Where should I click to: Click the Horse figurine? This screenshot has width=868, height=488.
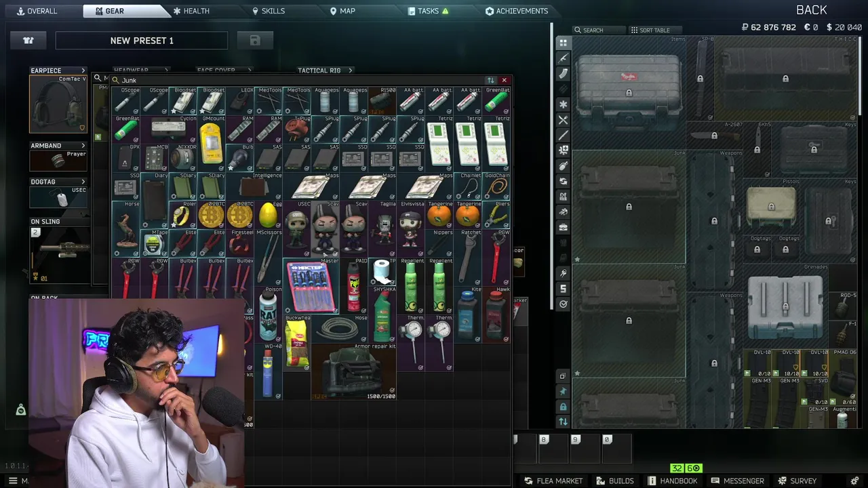click(125, 229)
